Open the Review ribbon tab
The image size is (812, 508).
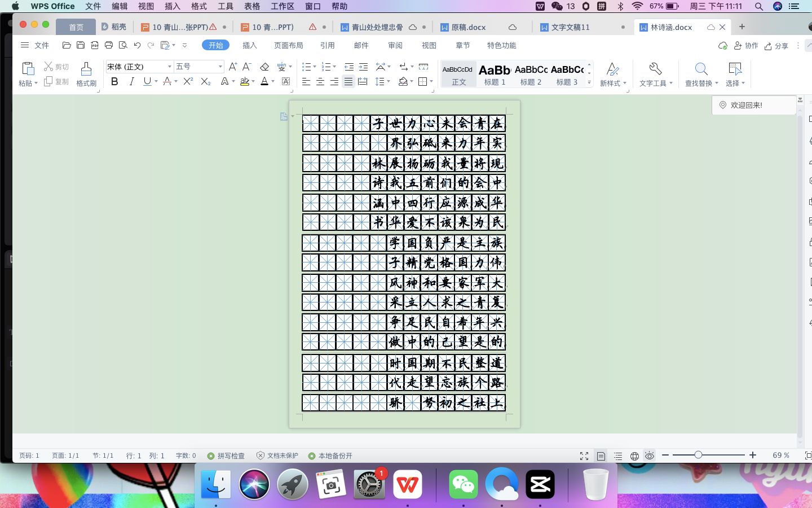click(395, 45)
